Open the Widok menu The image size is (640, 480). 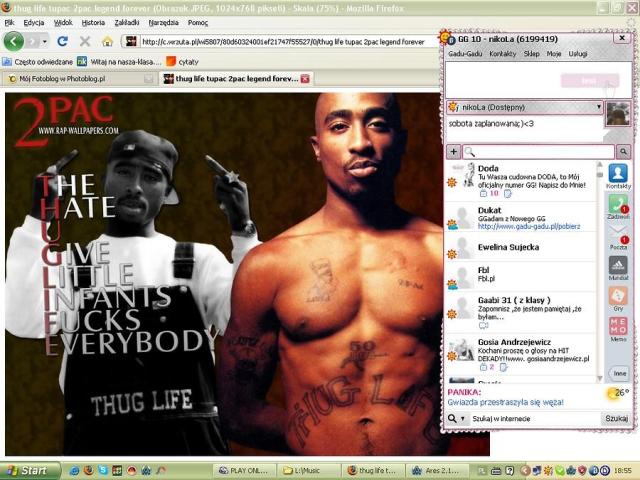pyautogui.click(x=63, y=23)
